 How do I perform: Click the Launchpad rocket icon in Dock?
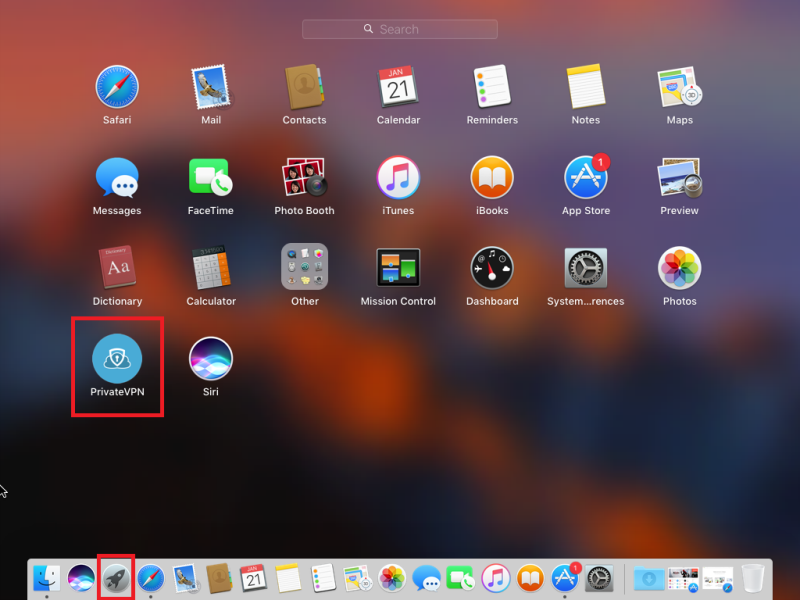115,578
